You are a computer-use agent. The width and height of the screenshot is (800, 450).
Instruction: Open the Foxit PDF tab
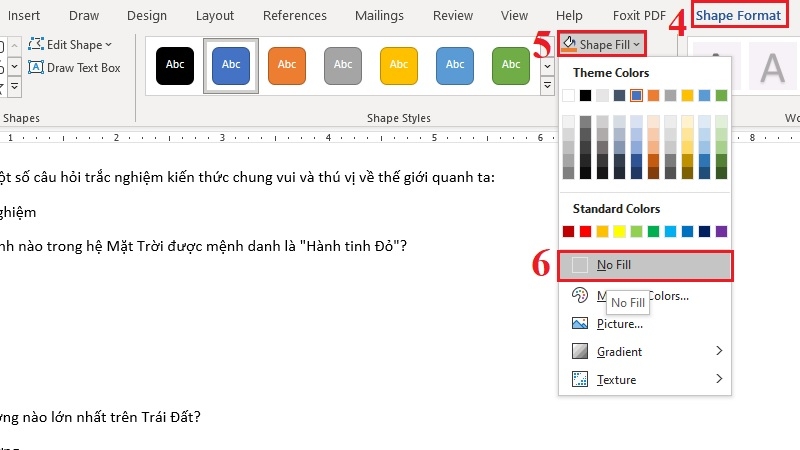coord(640,16)
